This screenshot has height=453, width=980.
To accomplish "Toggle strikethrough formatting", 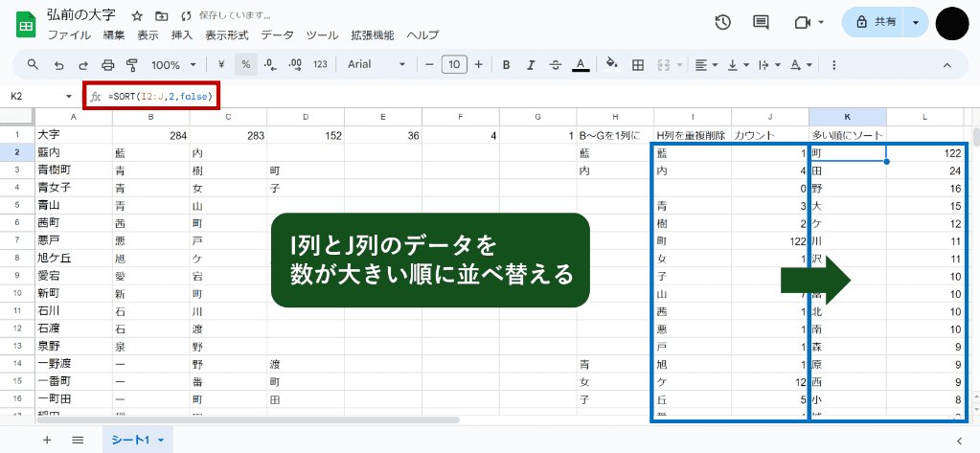I will 556,64.
